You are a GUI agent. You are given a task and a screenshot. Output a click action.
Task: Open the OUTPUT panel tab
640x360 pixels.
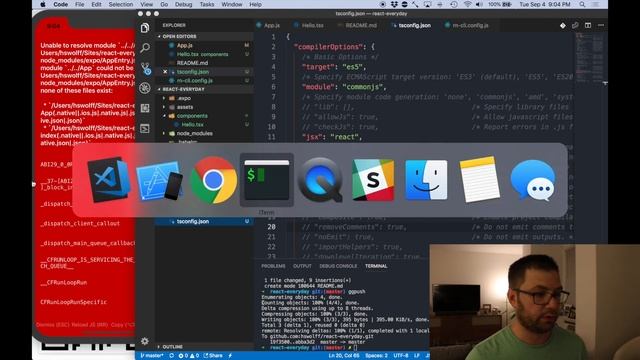click(x=302, y=266)
